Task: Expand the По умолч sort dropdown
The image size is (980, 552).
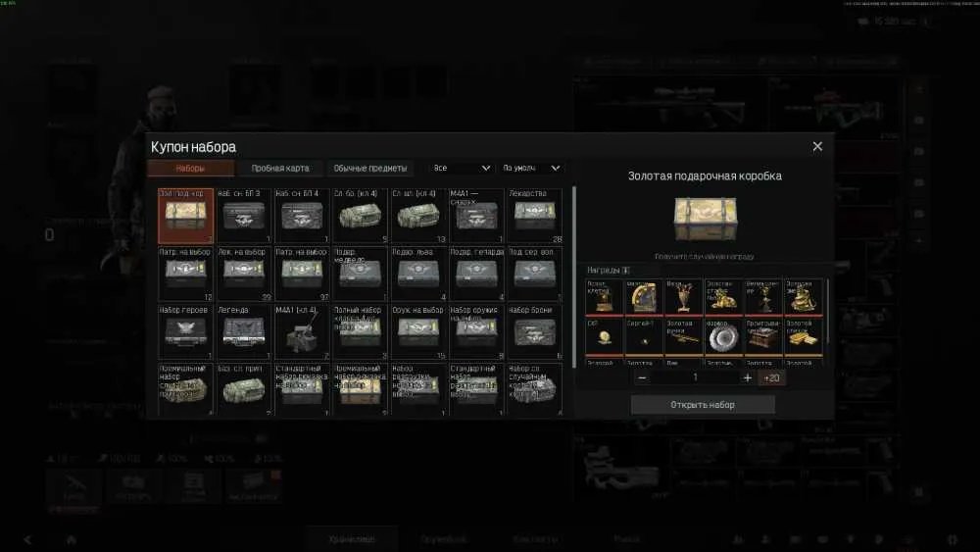Action: [531, 169]
